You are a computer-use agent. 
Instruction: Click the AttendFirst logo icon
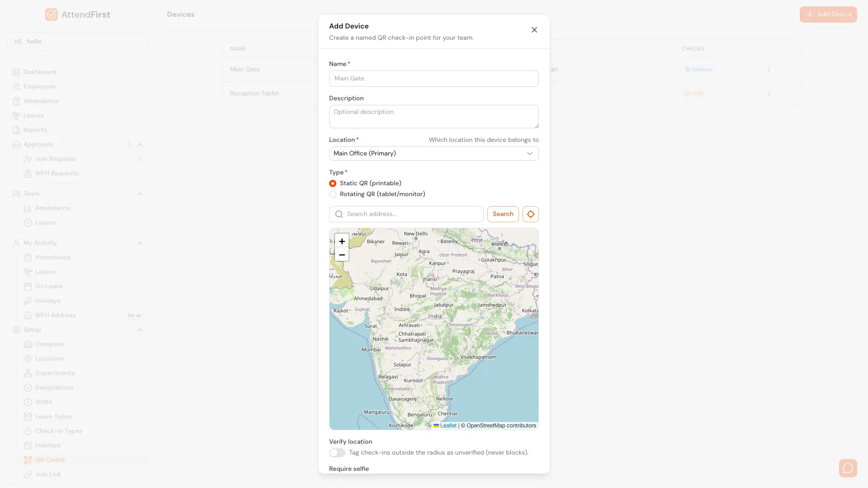[x=52, y=14]
